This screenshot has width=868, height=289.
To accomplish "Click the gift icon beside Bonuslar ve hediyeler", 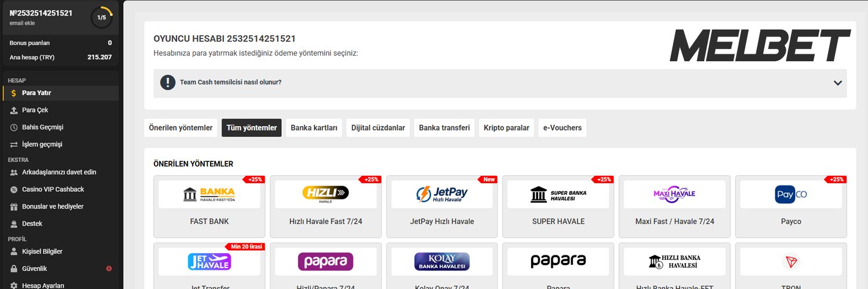I will [14, 206].
